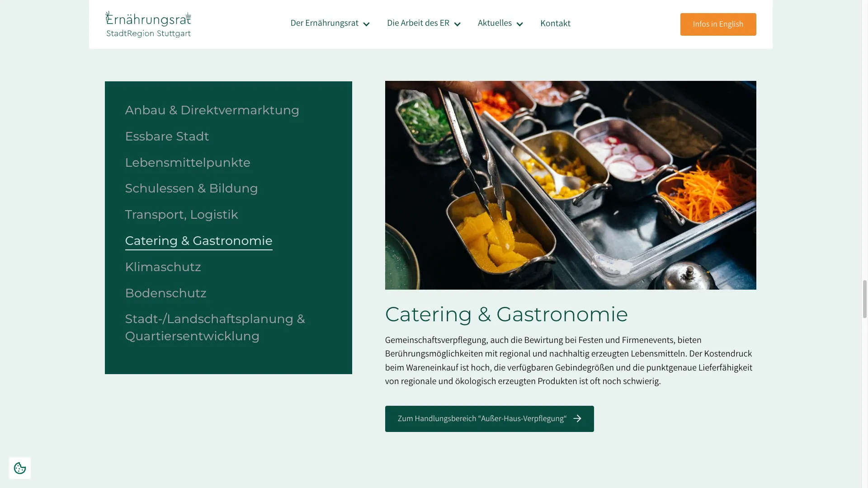
Task: Show the Bodenschutz topic
Action: 165,293
